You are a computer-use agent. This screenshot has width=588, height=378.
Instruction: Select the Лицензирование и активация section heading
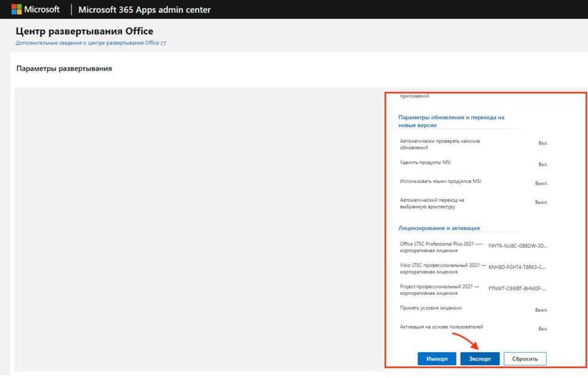(x=439, y=228)
